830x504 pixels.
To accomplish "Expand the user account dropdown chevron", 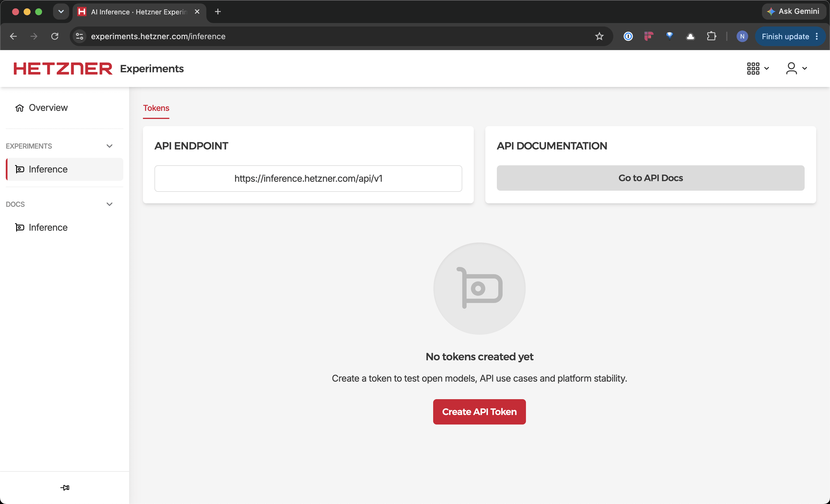I will pyautogui.click(x=804, y=68).
